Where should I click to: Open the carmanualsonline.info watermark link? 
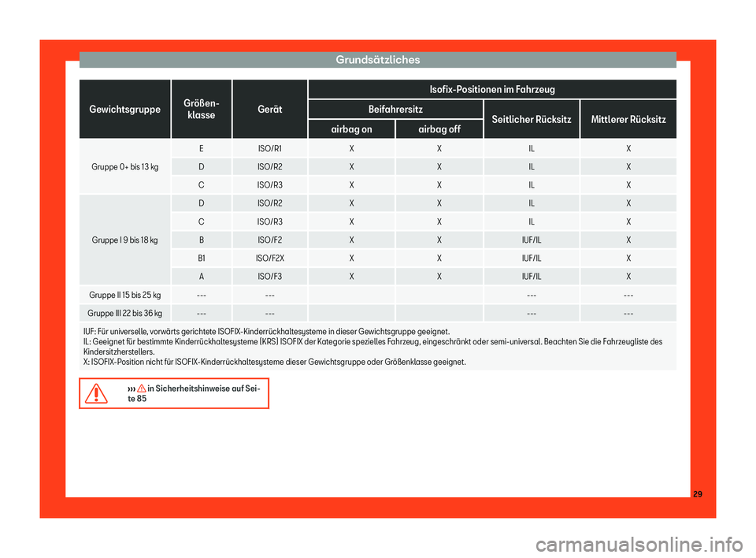(x=639, y=545)
